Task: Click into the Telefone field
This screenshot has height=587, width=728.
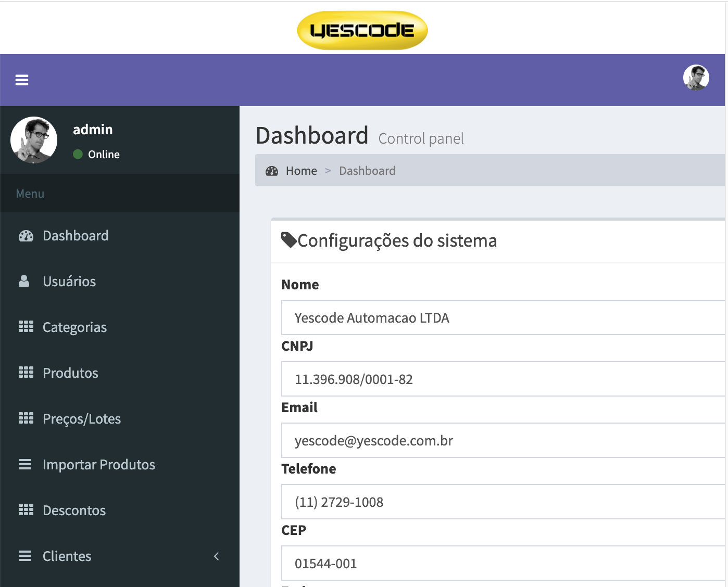Action: point(503,502)
